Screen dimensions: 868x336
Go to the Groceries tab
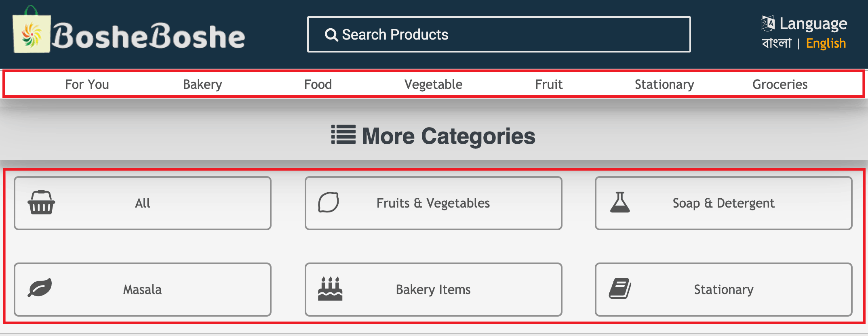(780, 84)
